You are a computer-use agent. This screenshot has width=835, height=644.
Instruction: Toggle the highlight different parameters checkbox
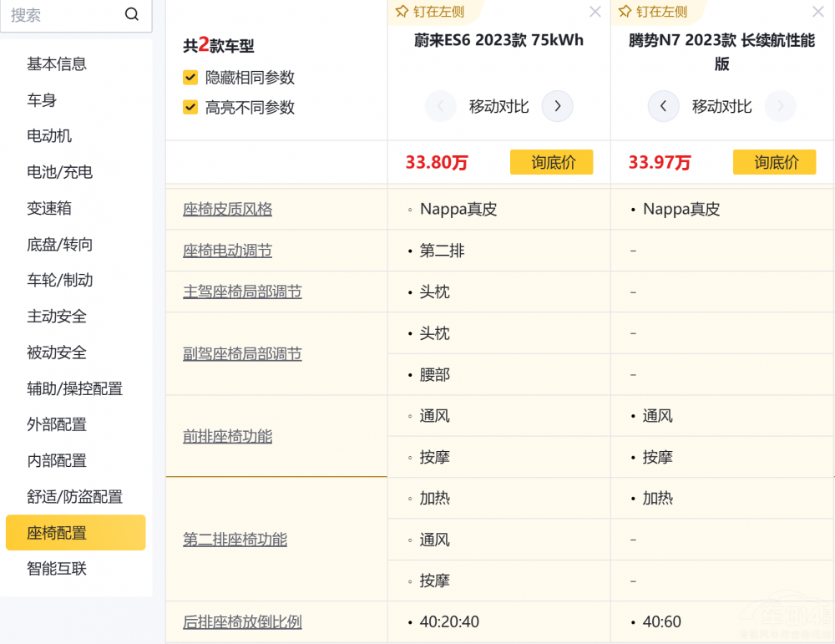tap(190, 108)
